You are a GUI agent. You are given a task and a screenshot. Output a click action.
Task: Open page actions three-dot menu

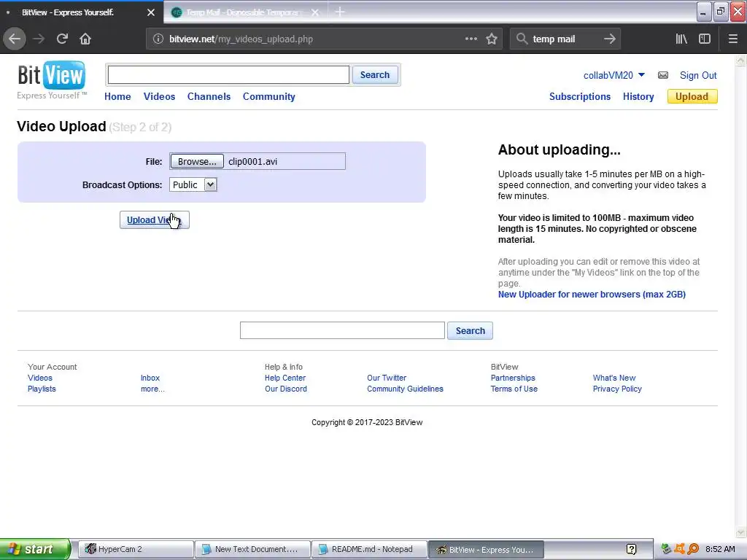[471, 39]
